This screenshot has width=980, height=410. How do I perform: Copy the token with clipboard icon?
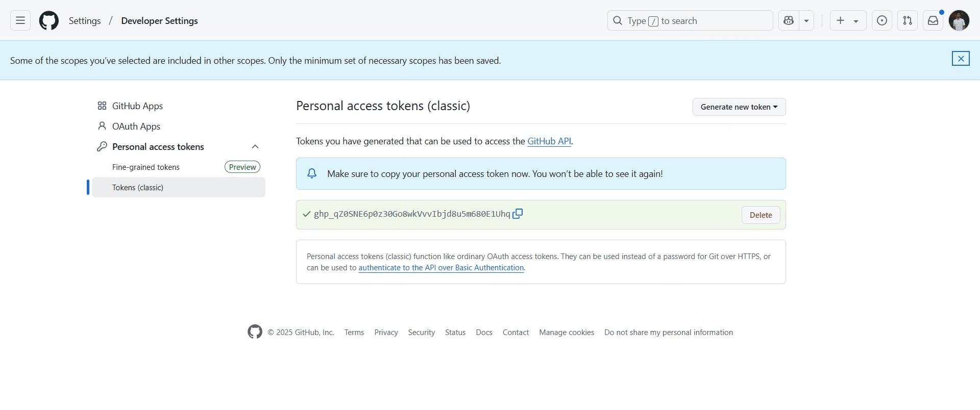518,214
